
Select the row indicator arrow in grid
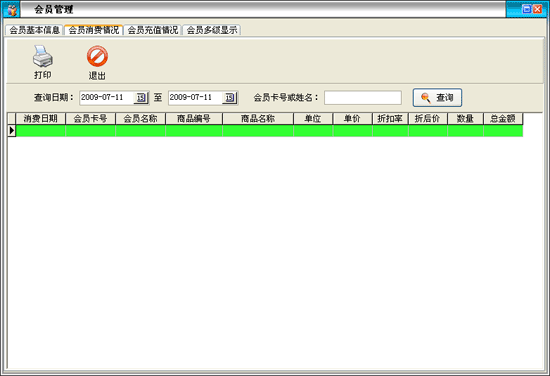coord(12,130)
